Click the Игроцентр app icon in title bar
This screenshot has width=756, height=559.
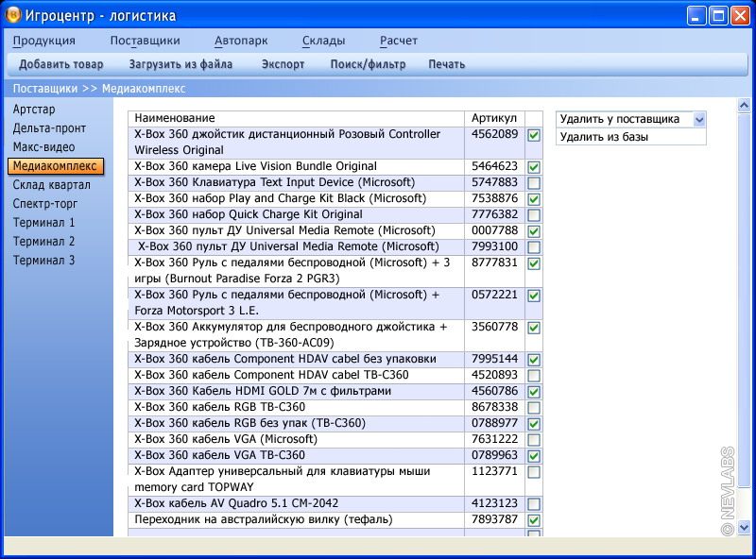pos(13,15)
